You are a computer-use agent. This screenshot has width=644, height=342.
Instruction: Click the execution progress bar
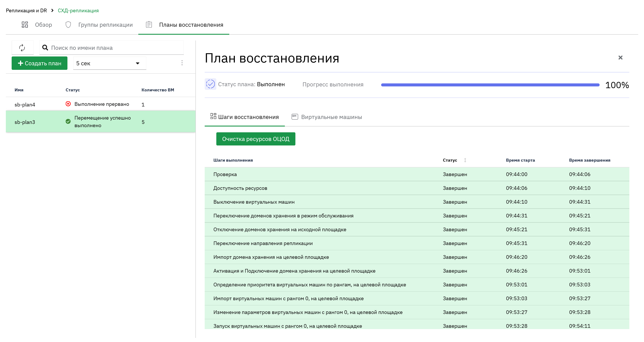pyautogui.click(x=490, y=85)
